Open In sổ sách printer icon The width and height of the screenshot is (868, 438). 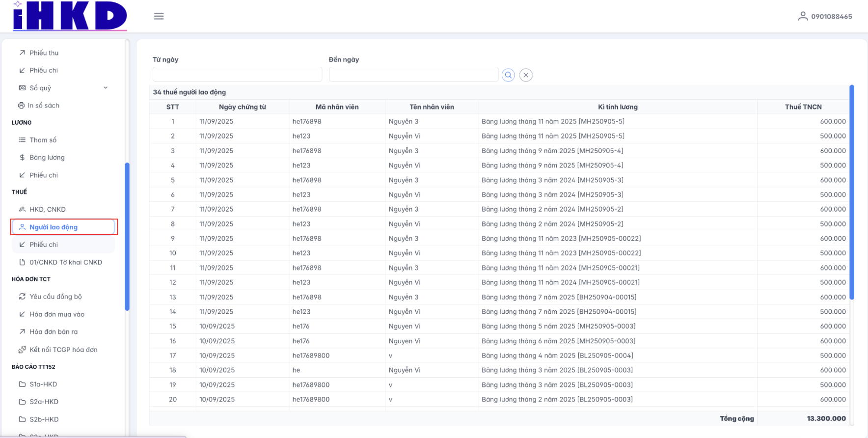click(22, 106)
